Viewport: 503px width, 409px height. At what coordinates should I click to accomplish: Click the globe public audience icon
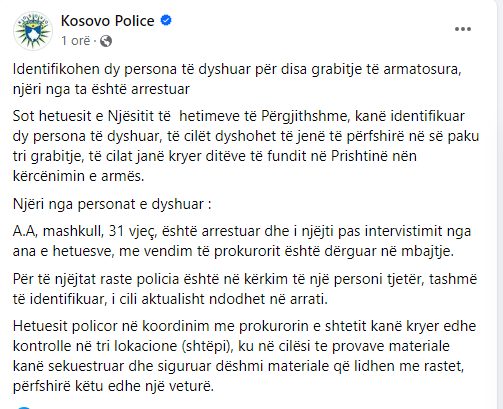click(x=106, y=41)
